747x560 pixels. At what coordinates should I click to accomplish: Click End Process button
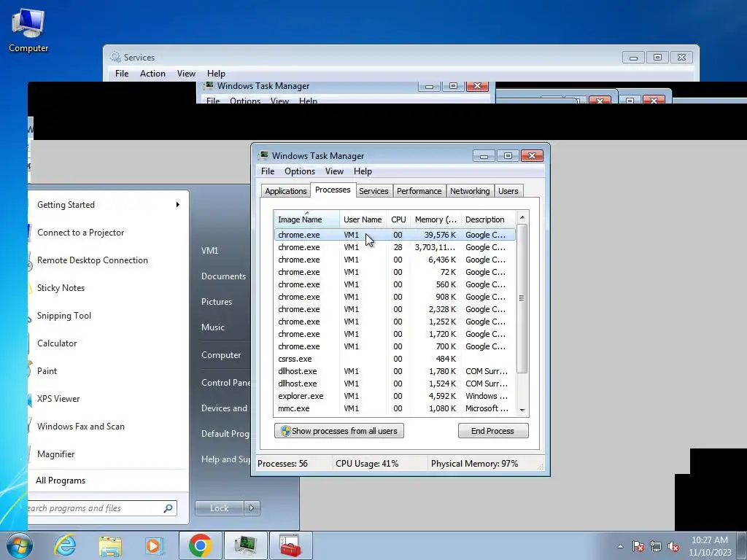[492, 431]
